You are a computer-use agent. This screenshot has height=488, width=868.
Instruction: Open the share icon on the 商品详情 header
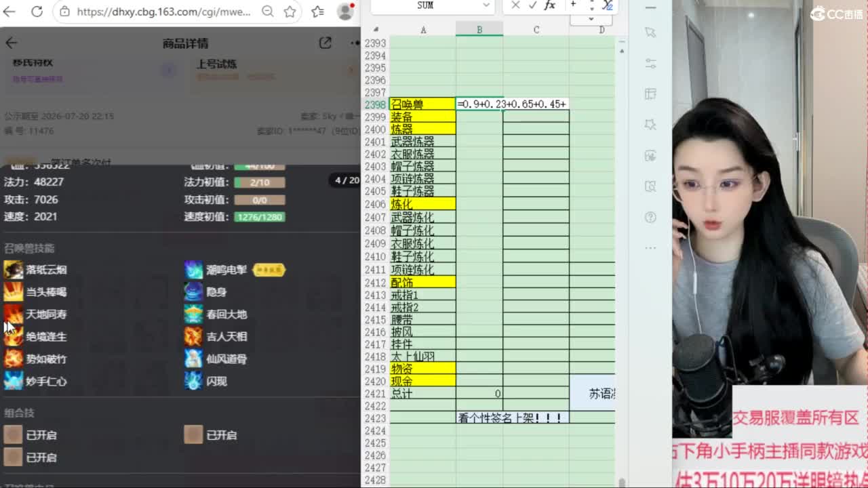325,43
